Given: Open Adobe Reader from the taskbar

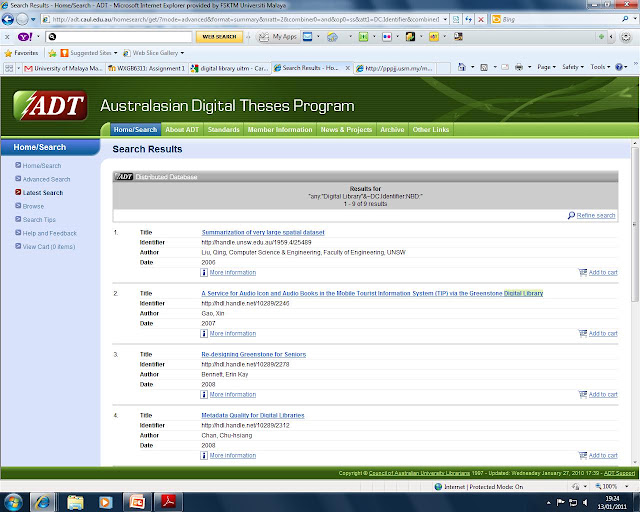Looking at the screenshot, I should tap(168, 502).
